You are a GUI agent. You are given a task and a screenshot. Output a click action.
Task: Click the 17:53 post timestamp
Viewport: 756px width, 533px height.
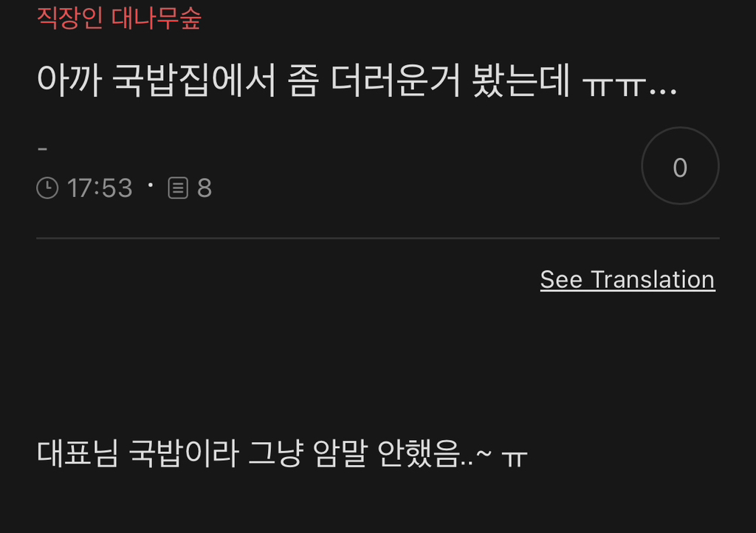click(x=100, y=188)
